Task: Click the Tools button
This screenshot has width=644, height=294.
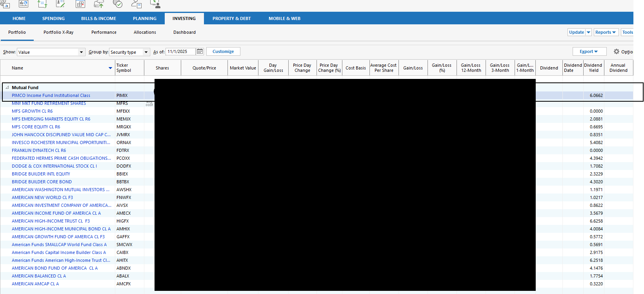Action: click(x=627, y=32)
